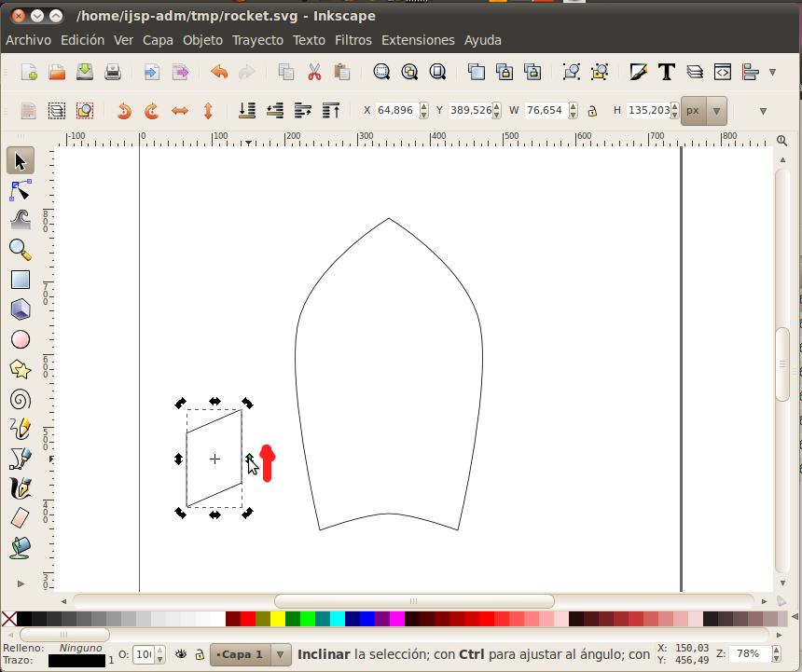Select the Node editing tool
This screenshot has width=802, height=672.
(x=21, y=190)
